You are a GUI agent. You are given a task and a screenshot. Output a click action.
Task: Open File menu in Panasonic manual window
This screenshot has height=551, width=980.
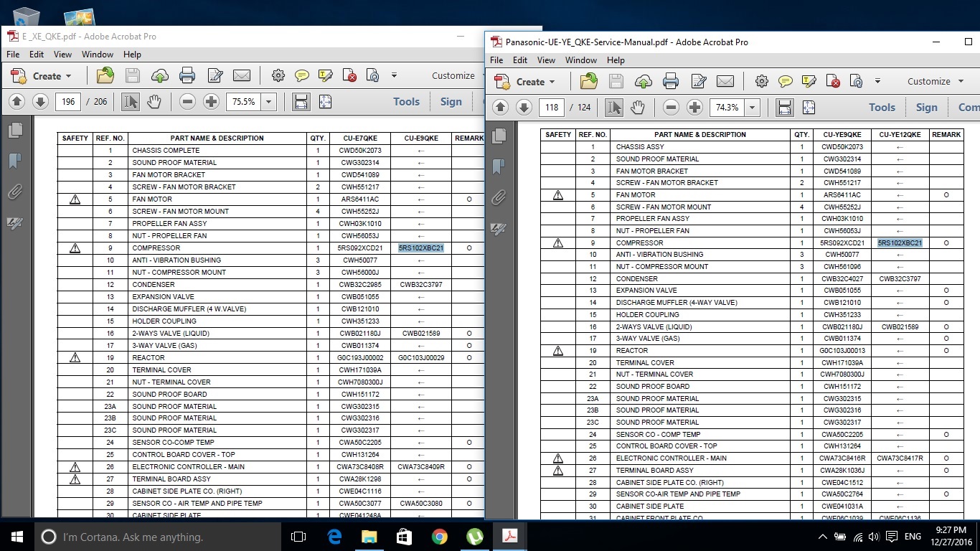pyautogui.click(x=496, y=60)
